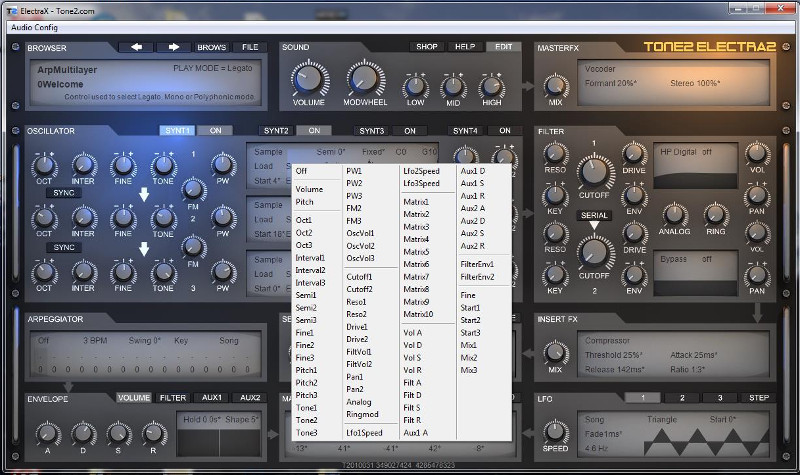Click the MID equalizer knob
Image resolution: width=800 pixels, height=475 pixels.
point(454,86)
